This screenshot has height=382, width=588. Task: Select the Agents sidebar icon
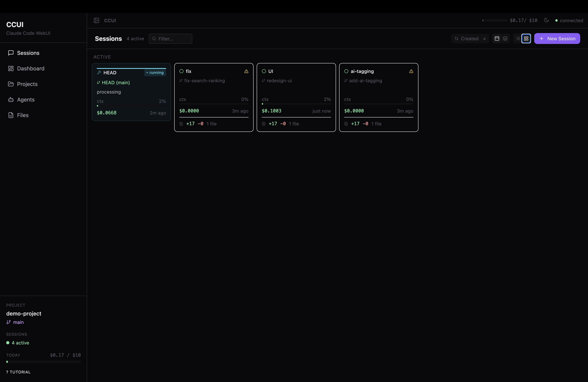coord(11,100)
